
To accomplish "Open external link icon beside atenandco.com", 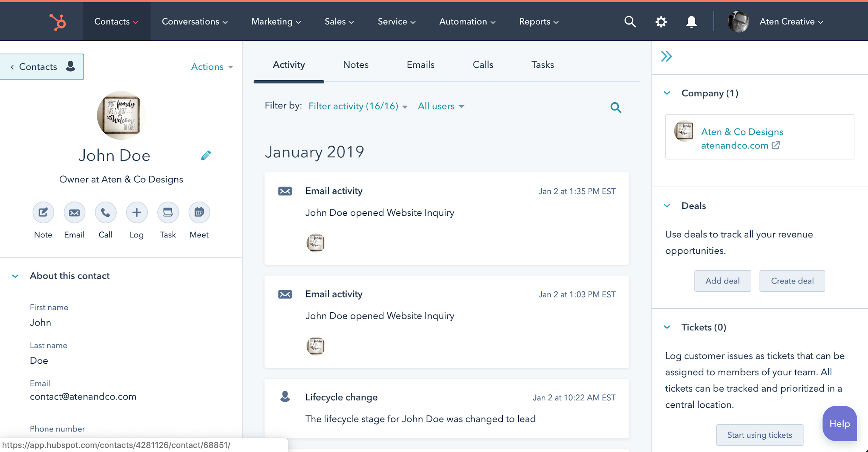I will [776, 145].
